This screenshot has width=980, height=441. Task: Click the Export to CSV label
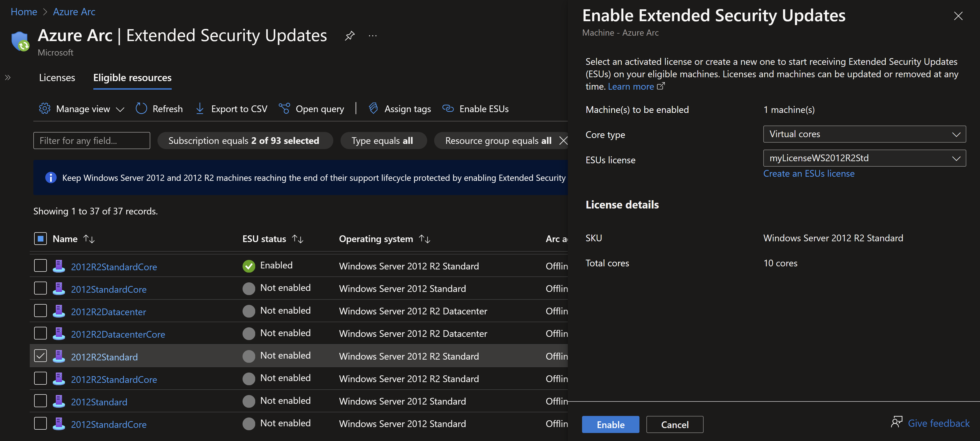coord(239,109)
